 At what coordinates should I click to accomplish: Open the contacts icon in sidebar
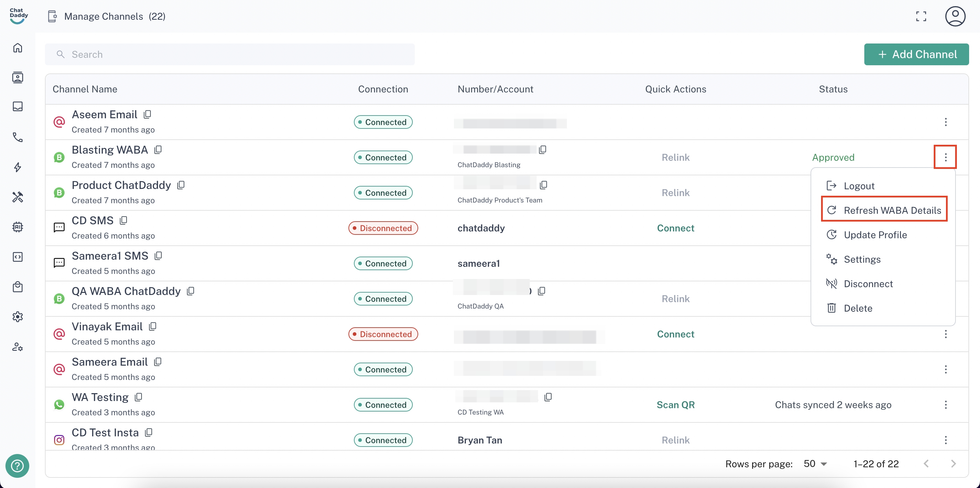pyautogui.click(x=17, y=77)
